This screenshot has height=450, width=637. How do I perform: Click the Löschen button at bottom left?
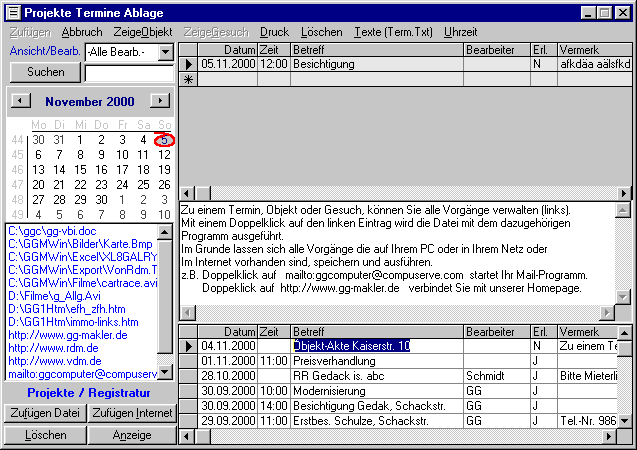click(45, 435)
